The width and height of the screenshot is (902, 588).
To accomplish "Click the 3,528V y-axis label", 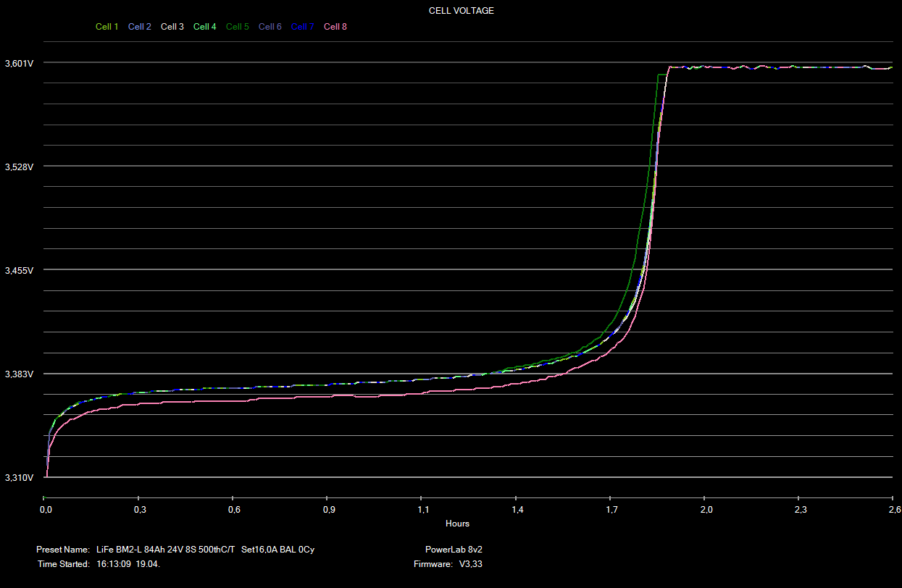I will pyautogui.click(x=19, y=167).
